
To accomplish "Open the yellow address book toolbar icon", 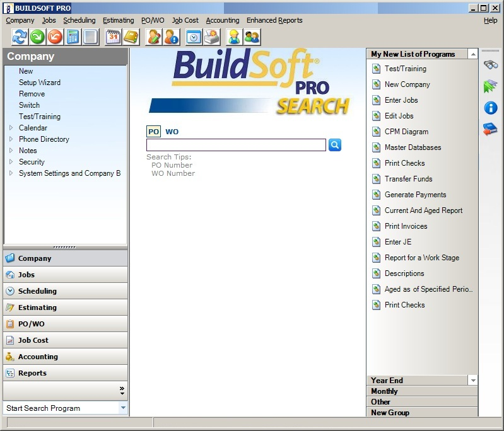I will (x=131, y=37).
